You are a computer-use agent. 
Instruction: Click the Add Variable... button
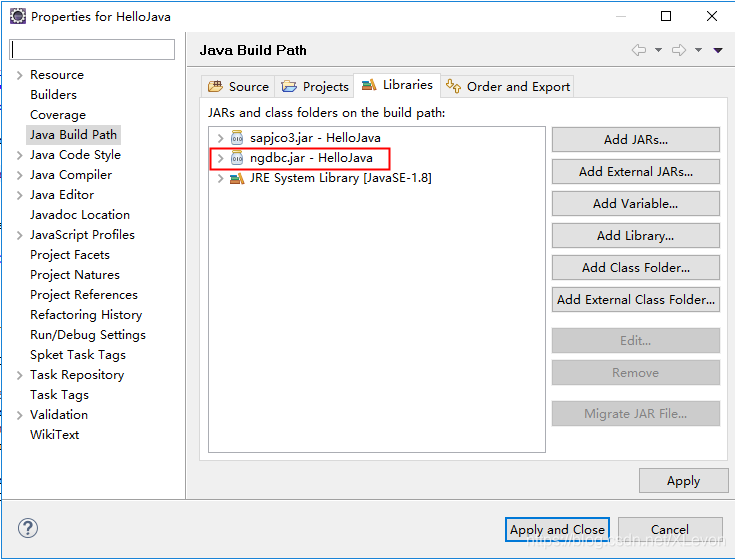click(x=636, y=203)
